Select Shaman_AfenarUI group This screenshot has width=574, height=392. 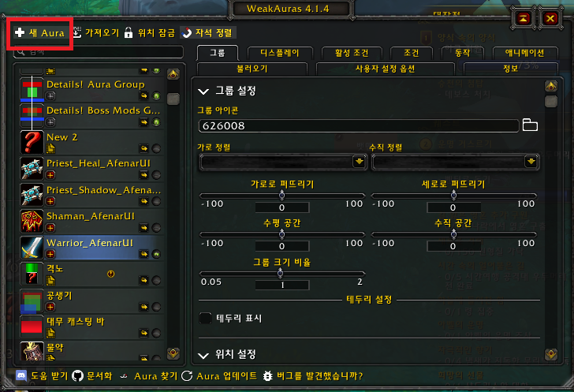(x=91, y=222)
